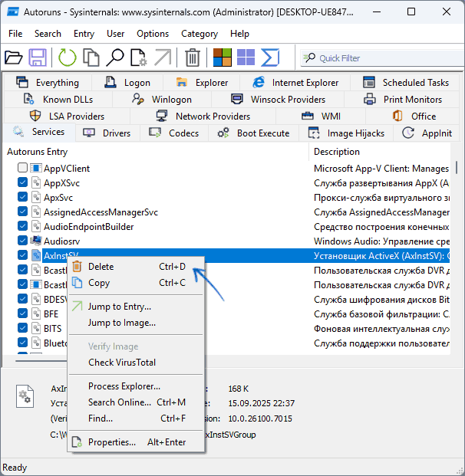Click the sigma VirusTotal toolbar icon
465x476 pixels.
[x=270, y=57]
